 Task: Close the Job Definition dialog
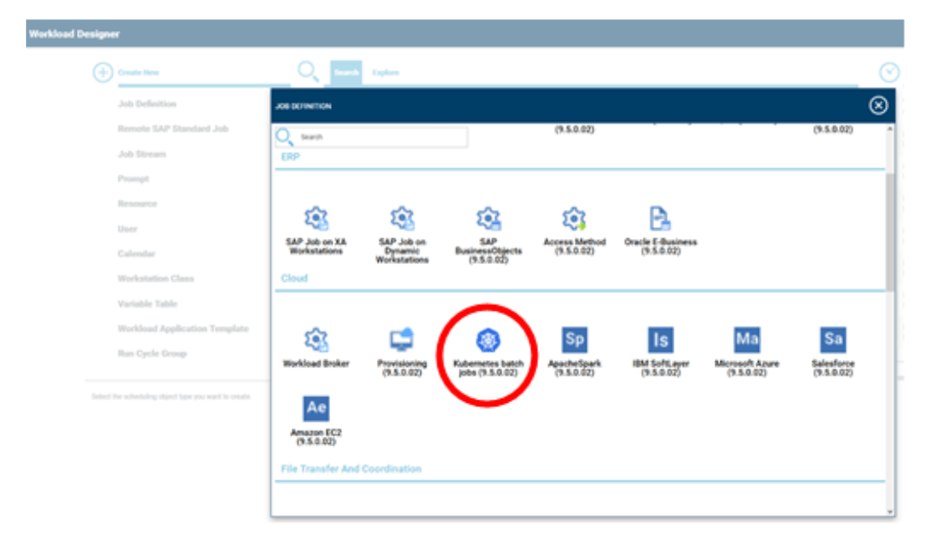[877, 105]
